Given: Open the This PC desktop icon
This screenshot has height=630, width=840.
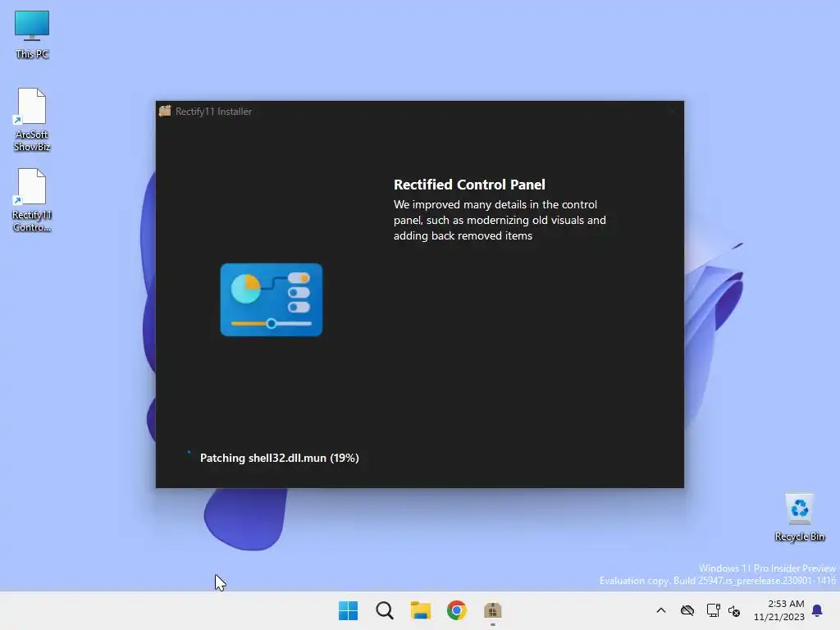Looking at the screenshot, I should (x=32, y=34).
